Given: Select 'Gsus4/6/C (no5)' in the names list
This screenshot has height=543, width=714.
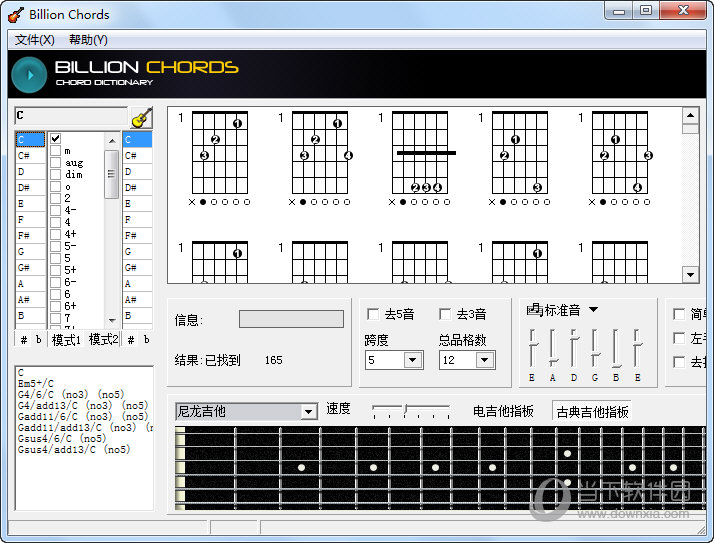Looking at the screenshot, I should coord(62,438).
